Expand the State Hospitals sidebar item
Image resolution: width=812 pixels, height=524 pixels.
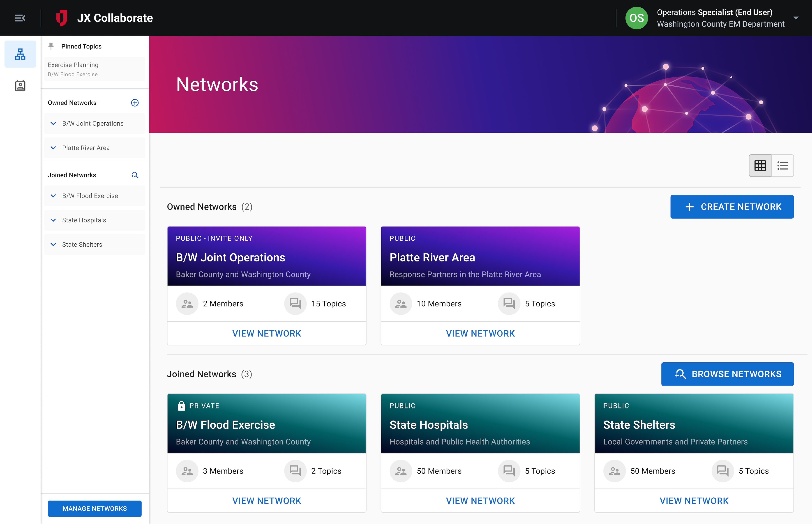[x=53, y=220]
